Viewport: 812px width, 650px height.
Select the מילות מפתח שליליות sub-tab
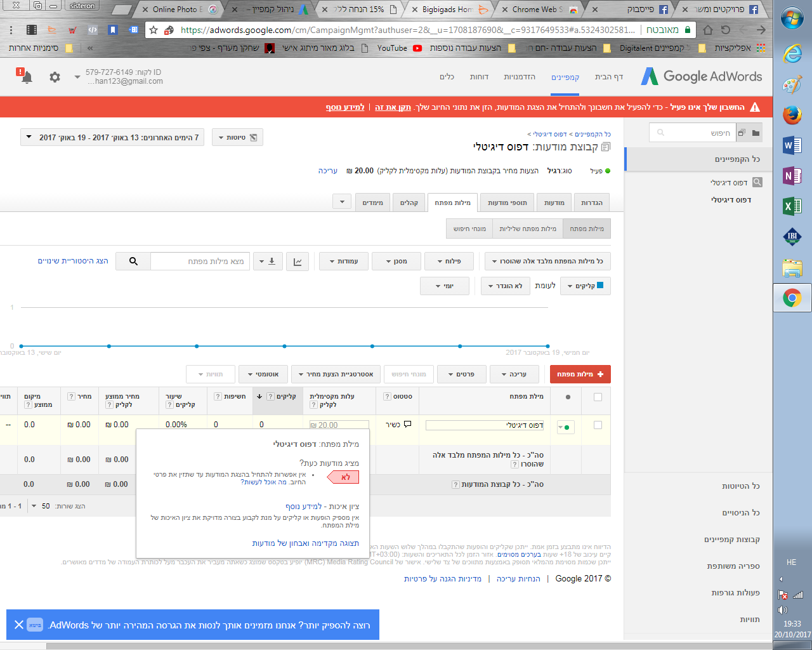528,229
